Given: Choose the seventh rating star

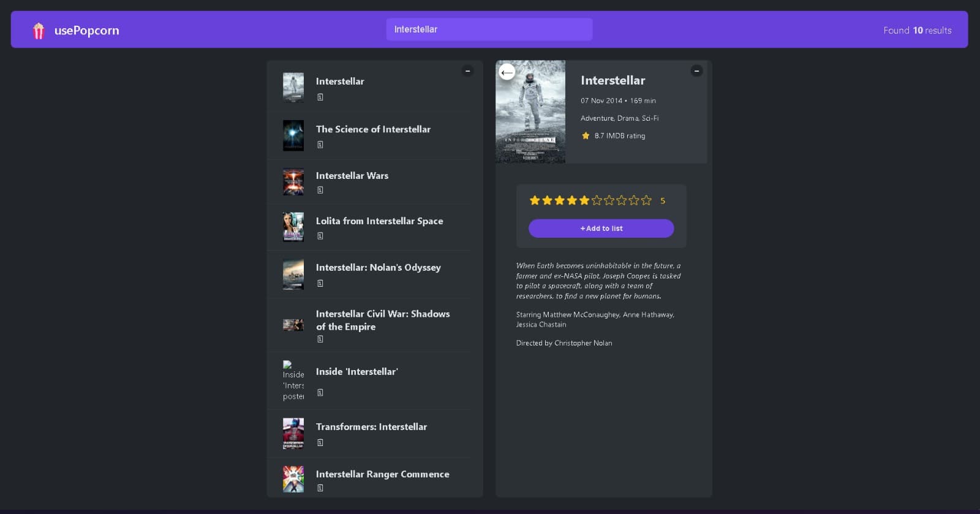Looking at the screenshot, I should click(x=609, y=200).
